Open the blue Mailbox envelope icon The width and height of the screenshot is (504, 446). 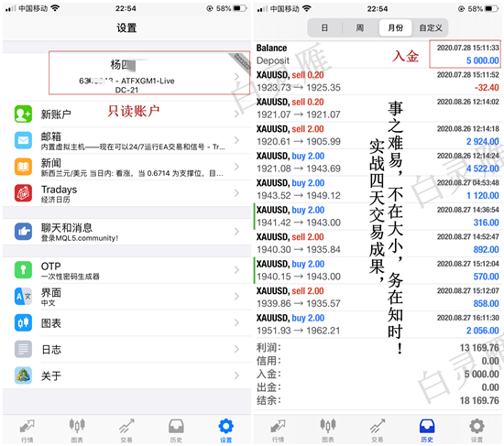(23, 140)
